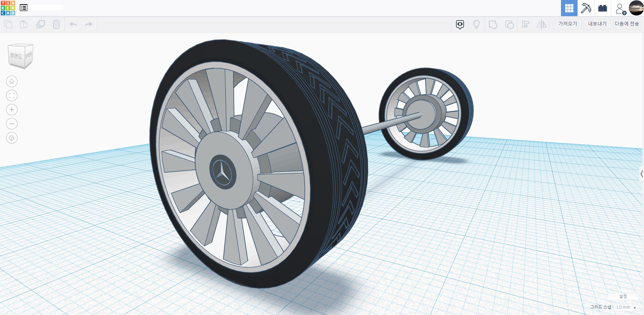Open the user profile avatar
Screen dimensions: 644x315
pos(636,8)
